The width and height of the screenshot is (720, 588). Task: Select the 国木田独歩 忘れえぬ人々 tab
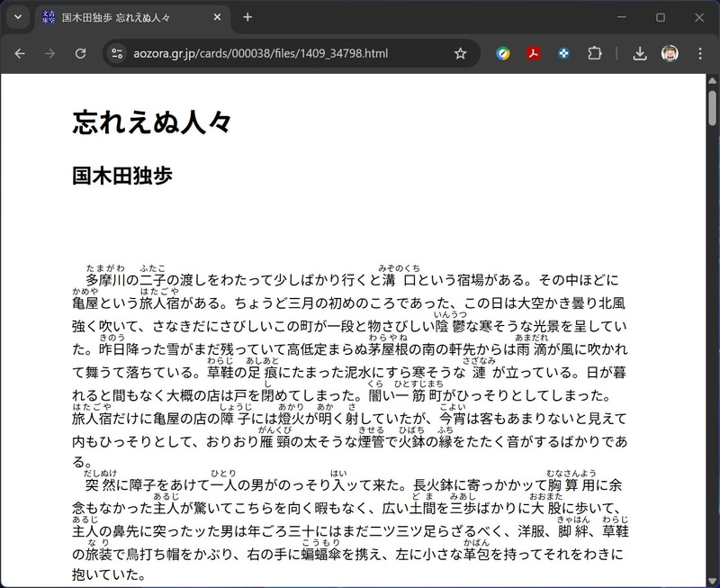[x=132, y=18]
